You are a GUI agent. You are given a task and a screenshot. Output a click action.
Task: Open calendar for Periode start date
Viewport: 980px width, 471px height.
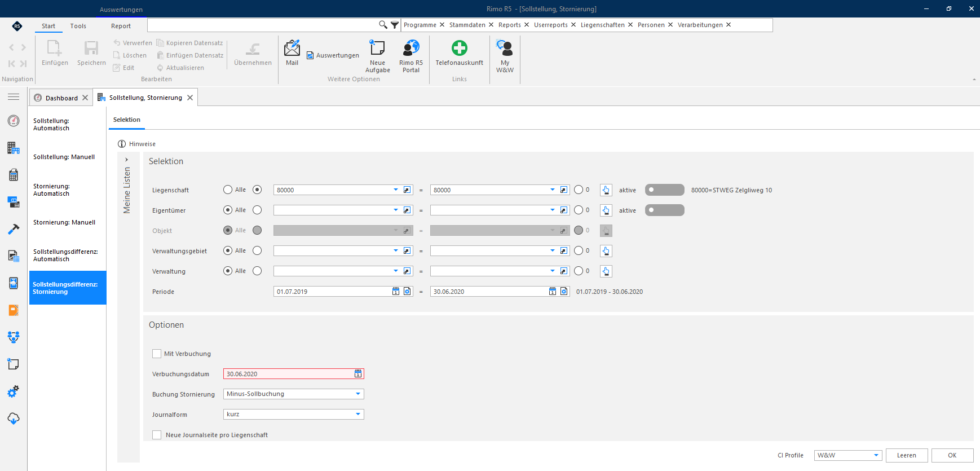point(396,292)
